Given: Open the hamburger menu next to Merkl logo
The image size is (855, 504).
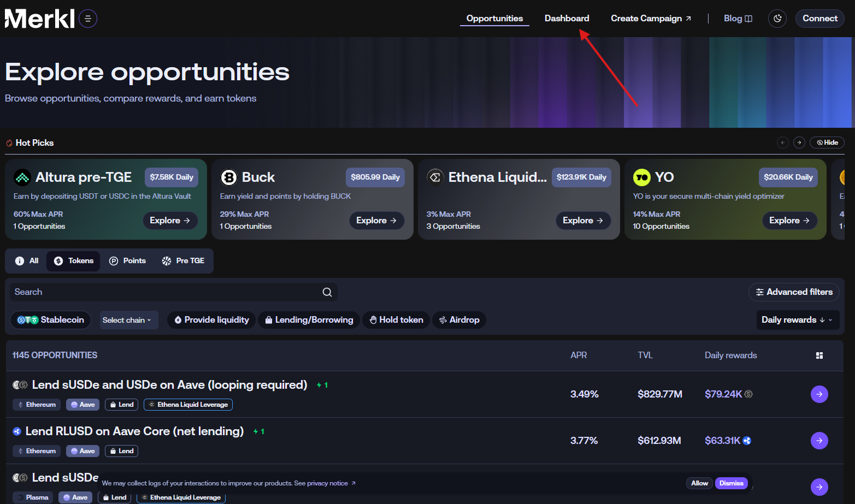Looking at the screenshot, I should click(x=88, y=19).
